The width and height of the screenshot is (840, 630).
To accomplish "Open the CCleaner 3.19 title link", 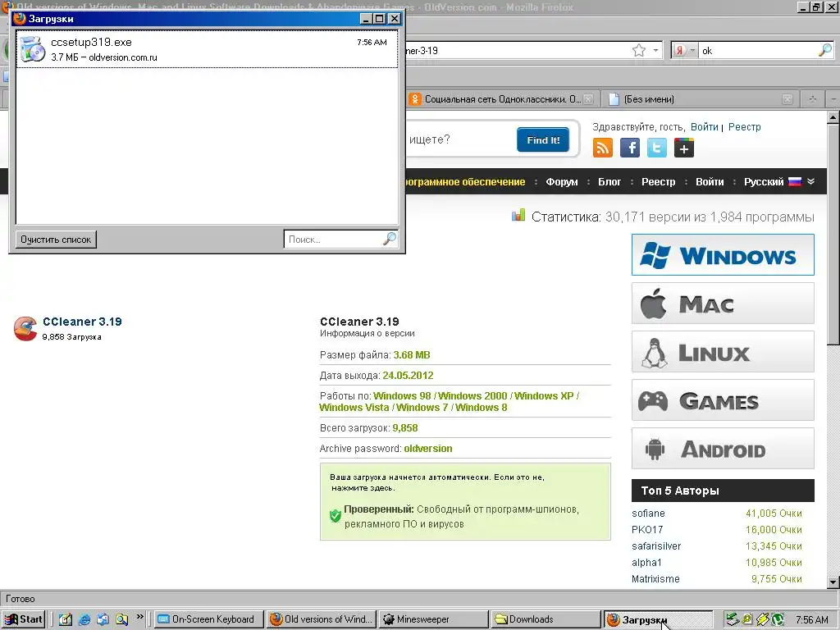I will 82,322.
